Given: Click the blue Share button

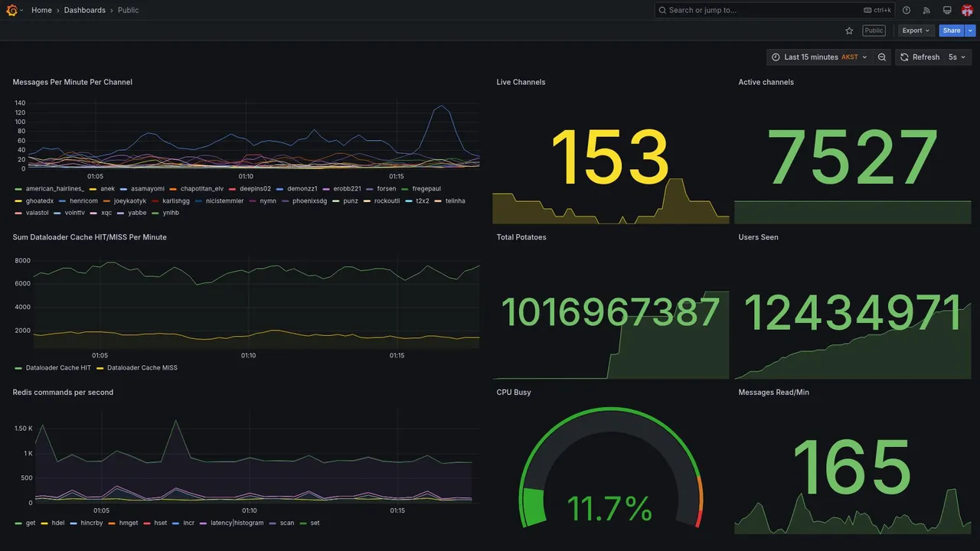Looking at the screenshot, I should point(952,31).
